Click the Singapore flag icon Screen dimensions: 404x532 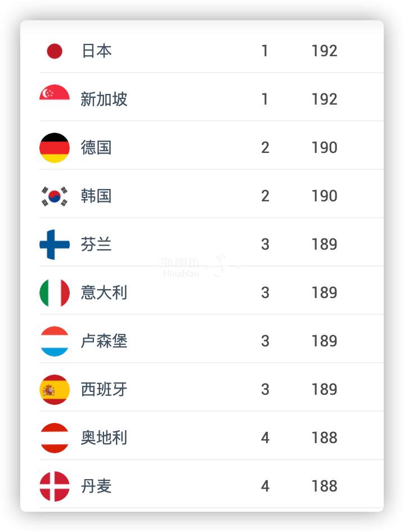click(x=55, y=92)
